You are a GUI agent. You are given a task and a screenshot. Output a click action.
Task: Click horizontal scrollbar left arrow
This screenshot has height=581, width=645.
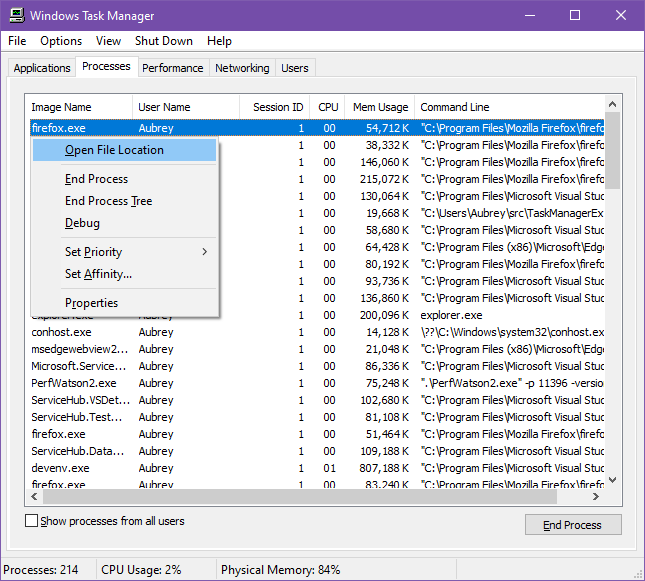tap(35, 496)
